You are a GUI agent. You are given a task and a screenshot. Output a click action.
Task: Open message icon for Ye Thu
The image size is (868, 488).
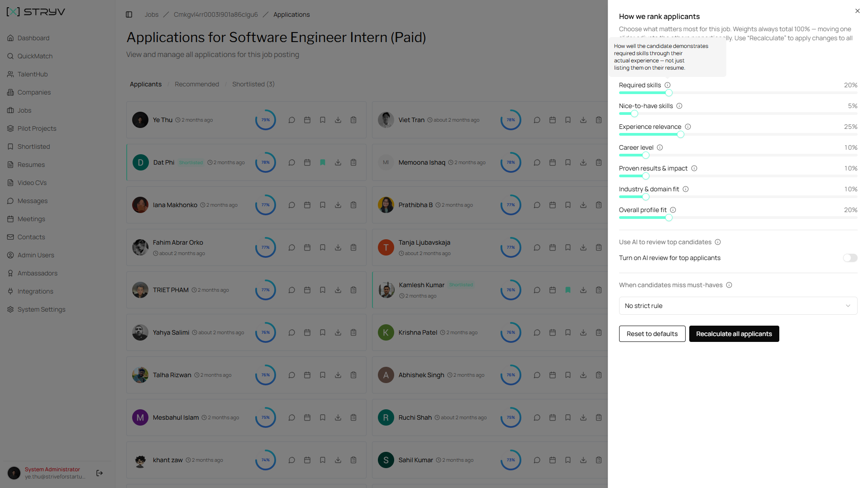pyautogui.click(x=292, y=120)
